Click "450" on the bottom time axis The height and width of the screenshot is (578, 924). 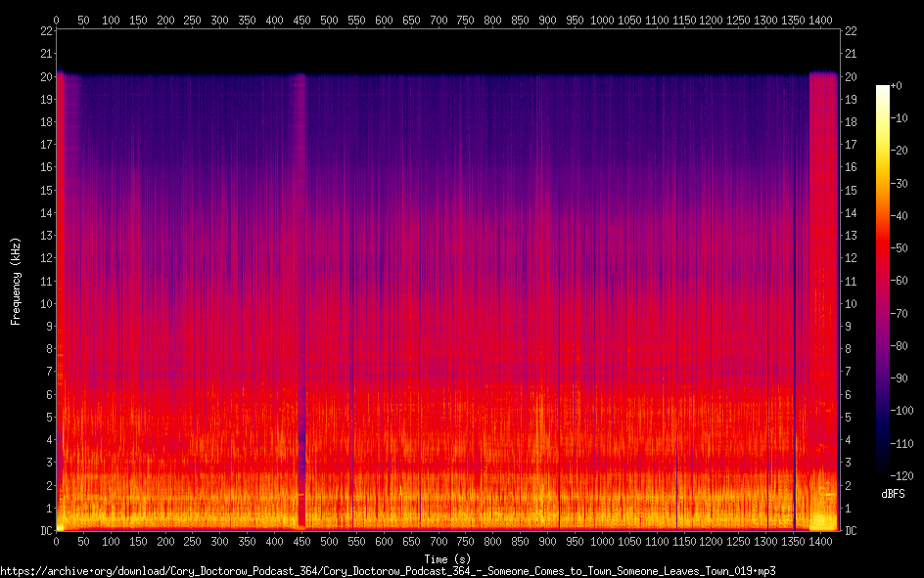click(301, 542)
